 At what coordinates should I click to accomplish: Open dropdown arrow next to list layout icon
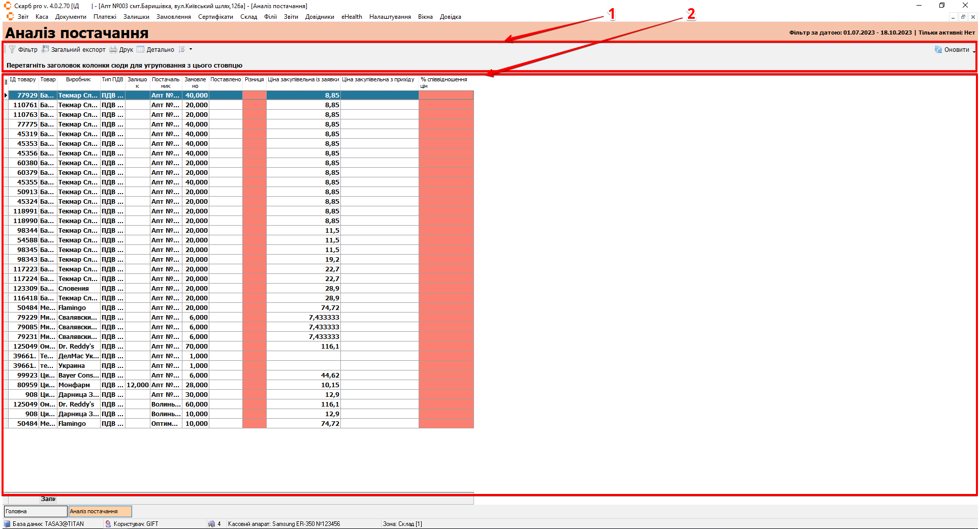pos(191,50)
